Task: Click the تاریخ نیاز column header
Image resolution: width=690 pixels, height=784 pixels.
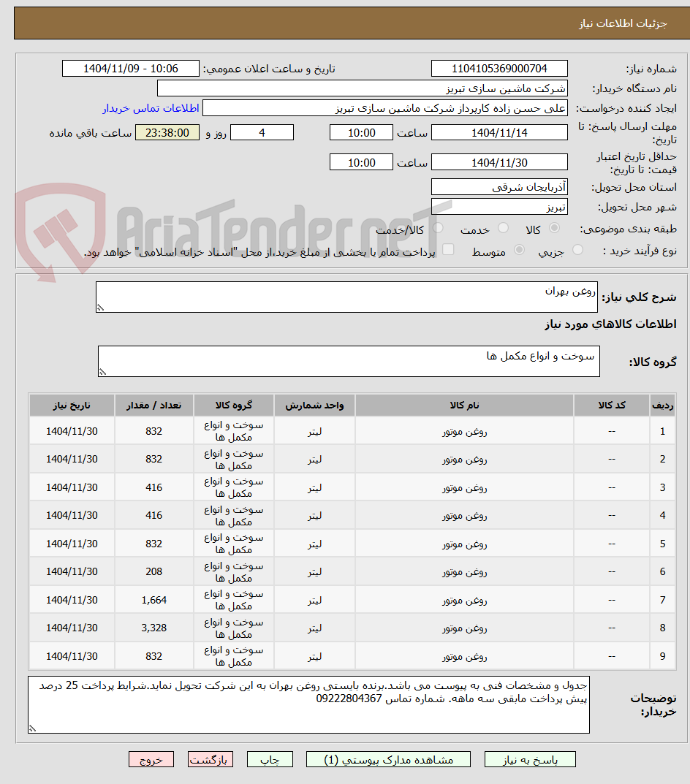Action: [x=72, y=405]
